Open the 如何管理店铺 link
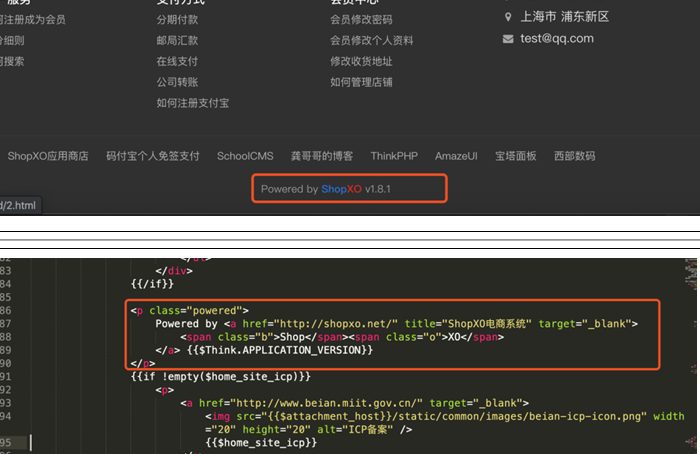Image resolution: width=700 pixels, height=454 pixels. coord(361,82)
